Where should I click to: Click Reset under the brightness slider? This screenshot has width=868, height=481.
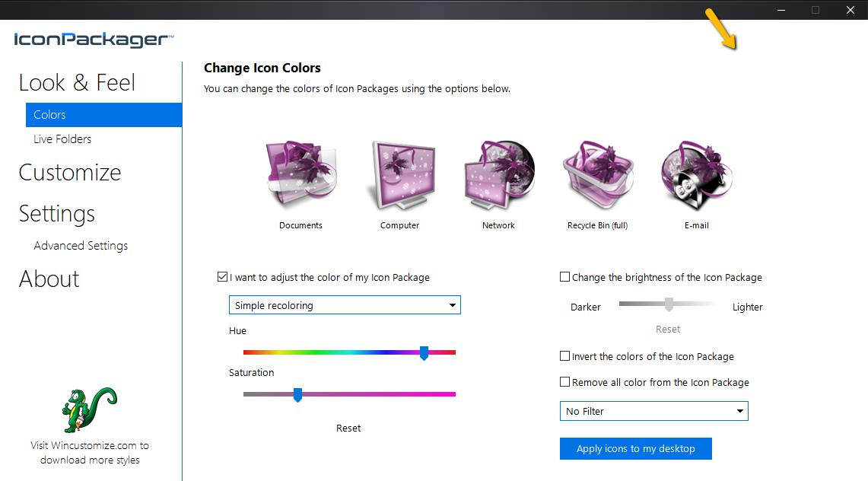pos(668,329)
